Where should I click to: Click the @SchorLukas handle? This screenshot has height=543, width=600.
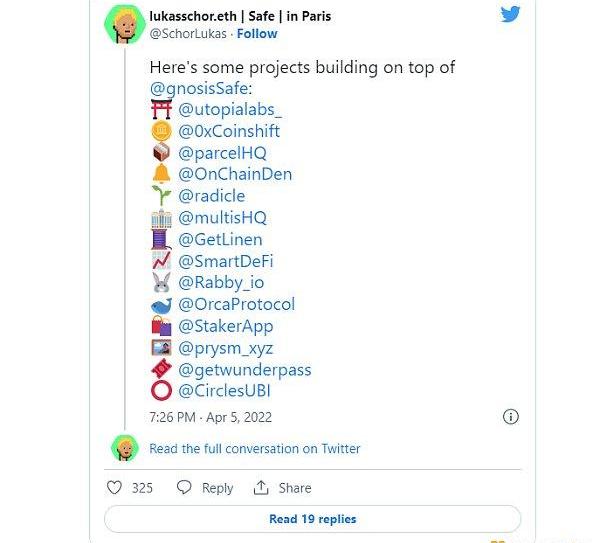pos(186,33)
